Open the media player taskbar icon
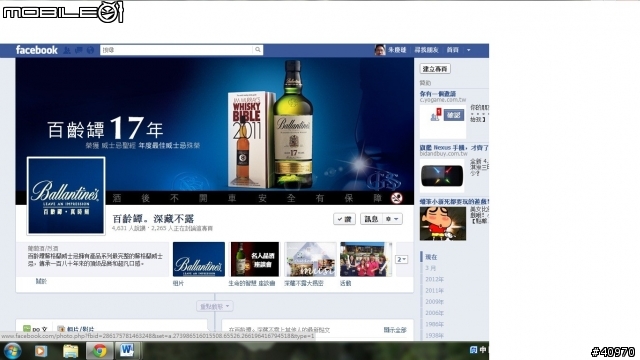The height and width of the screenshot is (360, 640). click(40, 351)
